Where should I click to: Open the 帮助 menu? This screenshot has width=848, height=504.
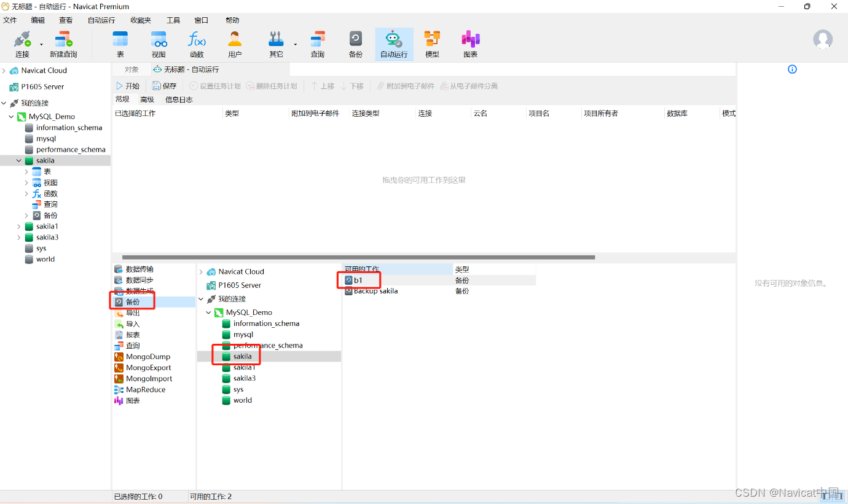tap(232, 20)
